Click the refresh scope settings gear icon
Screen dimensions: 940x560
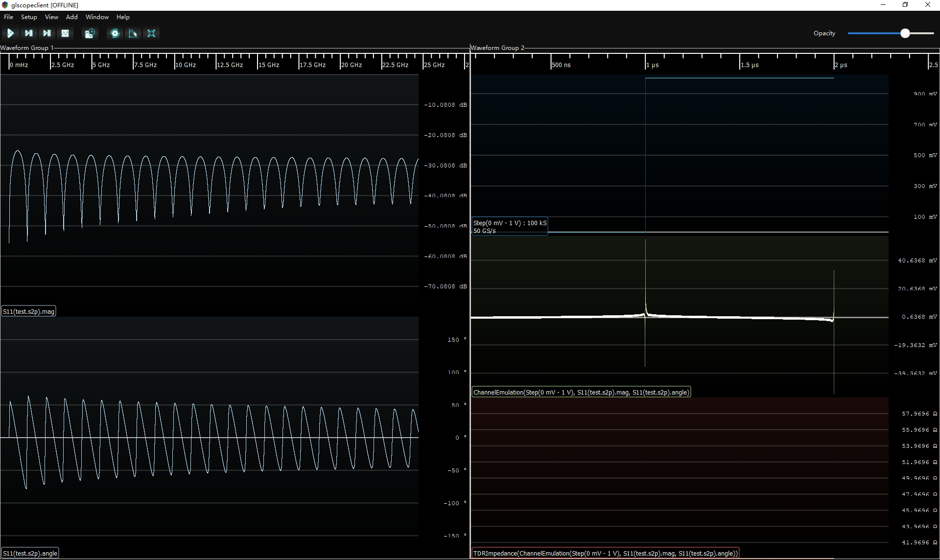tap(115, 33)
